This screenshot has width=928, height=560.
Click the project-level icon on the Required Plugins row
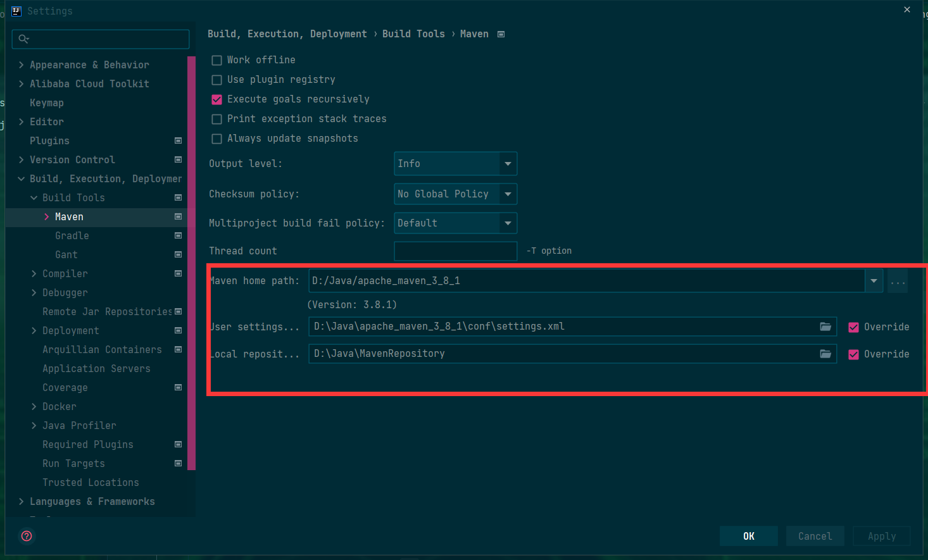coord(178,444)
